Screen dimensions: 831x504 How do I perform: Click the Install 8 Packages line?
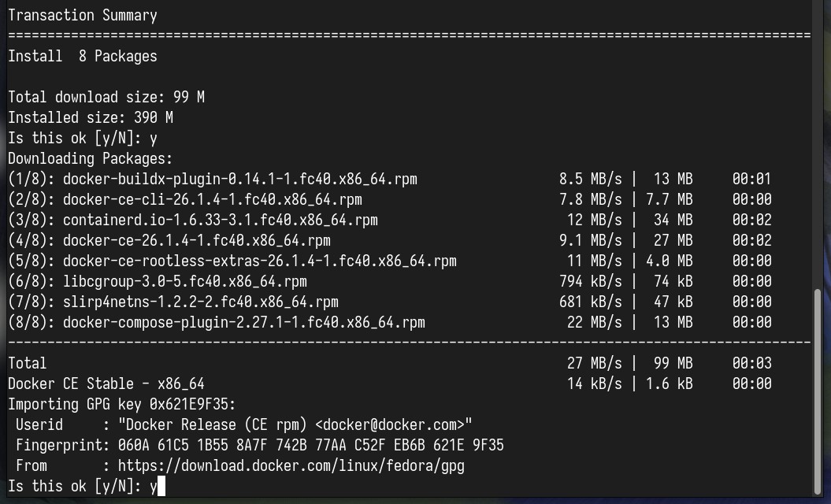click(x=82, y=56)
